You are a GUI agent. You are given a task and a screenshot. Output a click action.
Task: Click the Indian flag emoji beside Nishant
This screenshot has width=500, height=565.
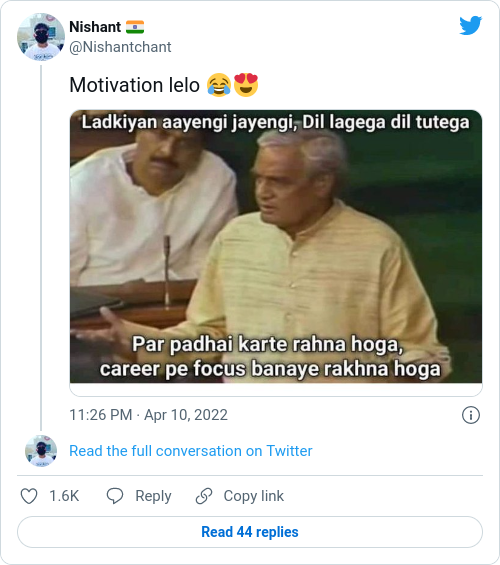point(135,27)
